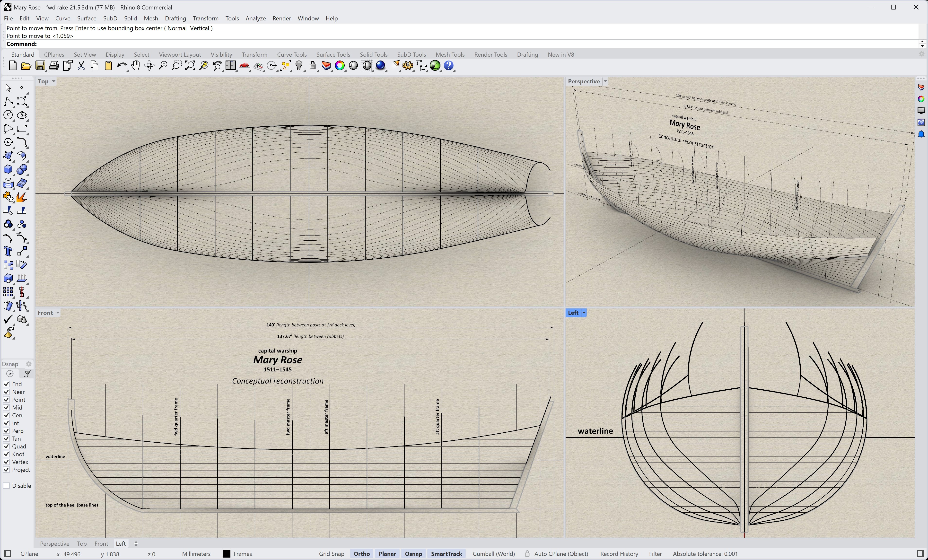The width and height of the screenshot is (928, 560).
Task: Toggle the Vertex osnap checkbox
Action: click(x=6, y=462)
